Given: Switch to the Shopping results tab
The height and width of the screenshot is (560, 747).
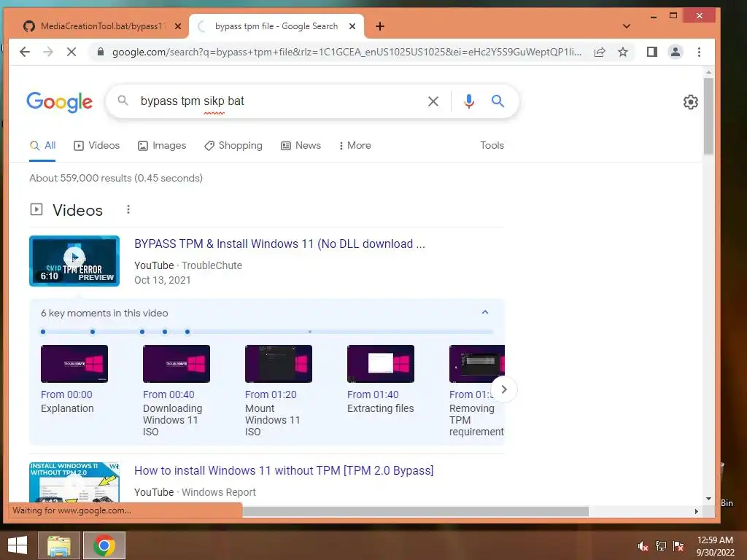Looking at the screenshot, I should point(233,146).
